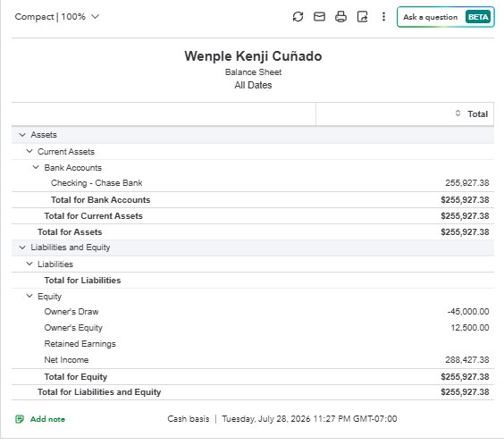The image size is (504, 445).
Task: Open the Owner's Equity amount 12,500.00
Action: pyautogui.click(x=470, y=327)
